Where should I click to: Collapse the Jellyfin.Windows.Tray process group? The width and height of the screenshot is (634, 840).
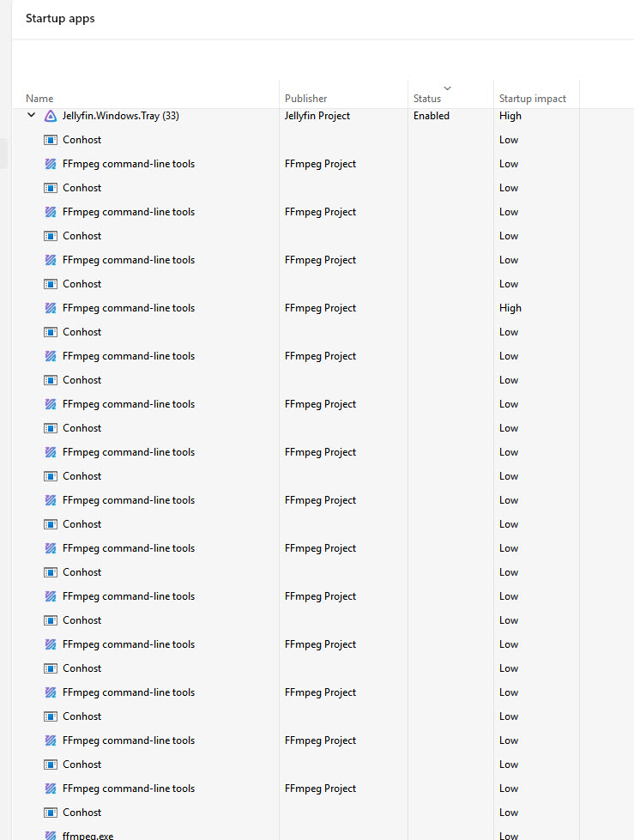point(32,116)
